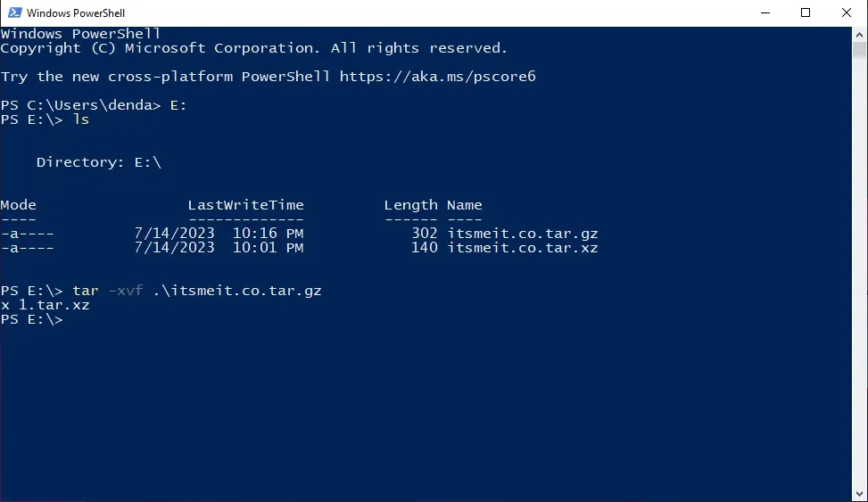Click the Mode column header
Viewport: 868px width, 502px height.
(x=19, y=205)
